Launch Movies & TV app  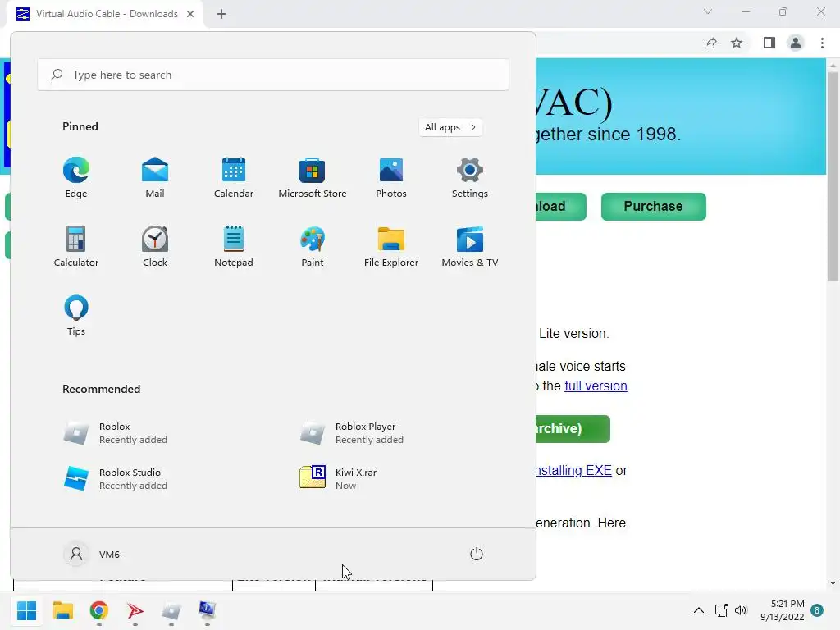[x=470, y=246]
